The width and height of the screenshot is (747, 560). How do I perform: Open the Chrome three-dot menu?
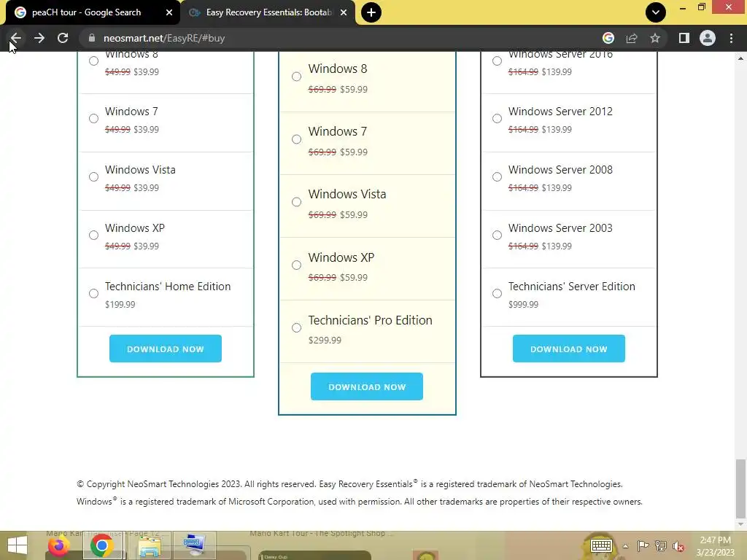[731, 38]
